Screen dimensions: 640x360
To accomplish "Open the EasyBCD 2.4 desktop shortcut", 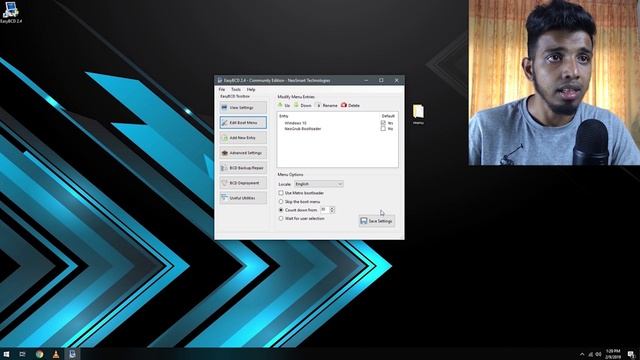I will (11, 12).
